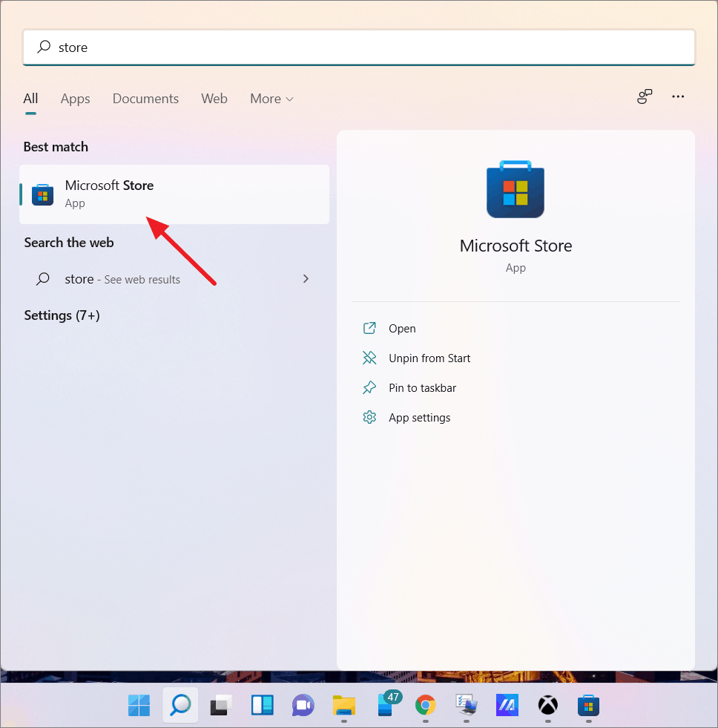Click the small Microsoft Store icon beside Best match
Viewport: 718px width, 728px height.
(42, 194)
